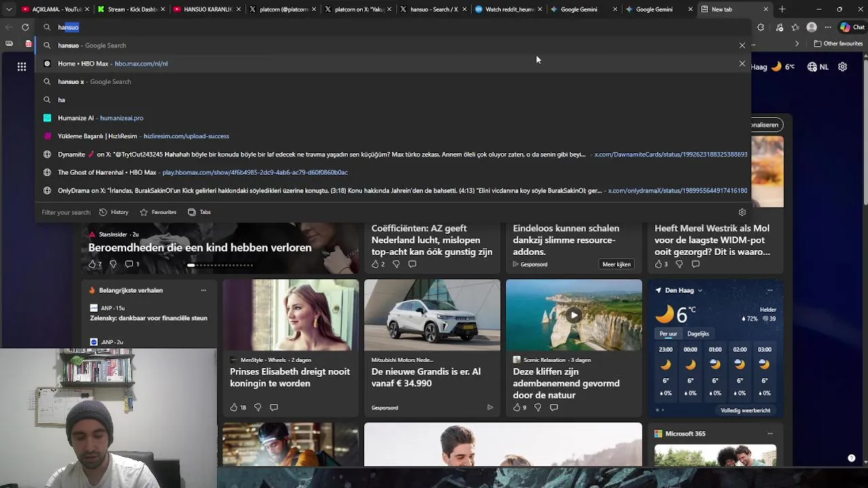Select the OnlyDrama on X suggestion

click(393, 190)
